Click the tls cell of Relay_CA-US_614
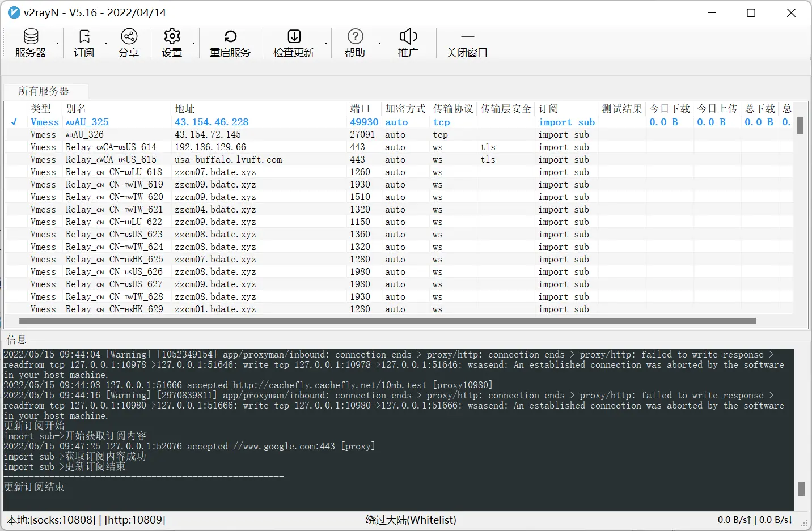Image resolution: width=812 pixels, height=531 pixels. (x=488, y=147)
